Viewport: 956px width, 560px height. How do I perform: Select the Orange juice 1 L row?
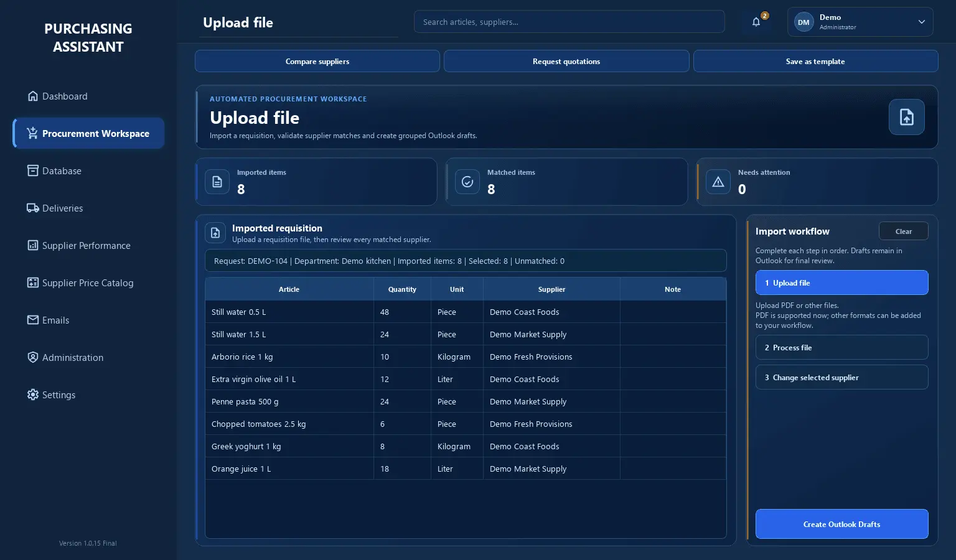[x=466, y=469]
